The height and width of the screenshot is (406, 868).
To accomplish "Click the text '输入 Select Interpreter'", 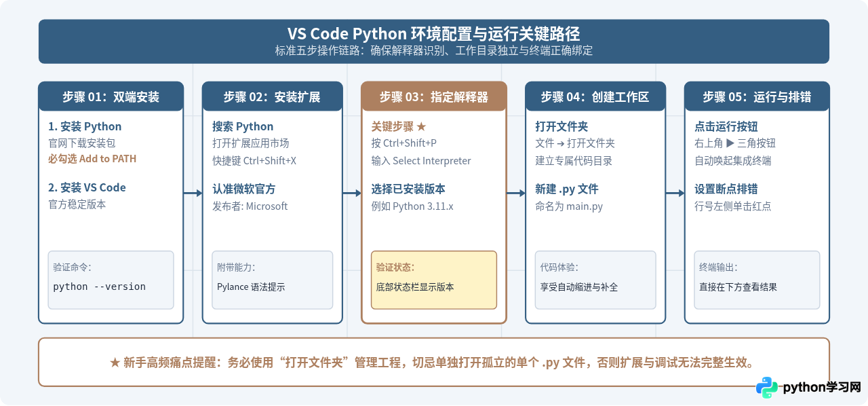I will [421, 161].
